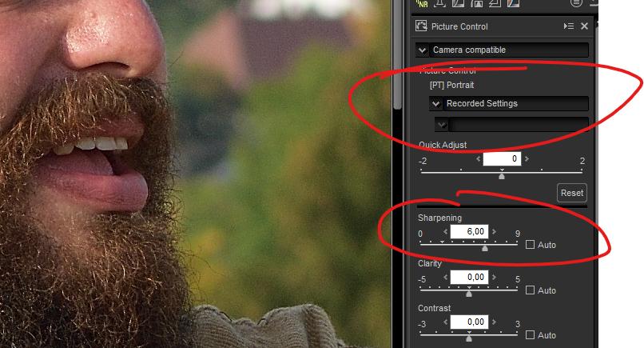Decrease Quick Adjust with the left arrow
The image size is (644, 348).
[x=478, y=158]
